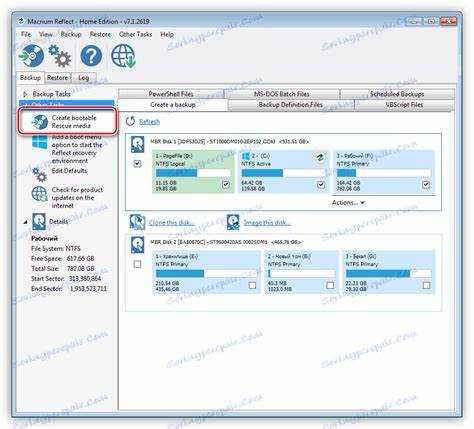Screen dimensions: 474x429
Task: Open the Backup menu
Action: [x=71, y=34]
